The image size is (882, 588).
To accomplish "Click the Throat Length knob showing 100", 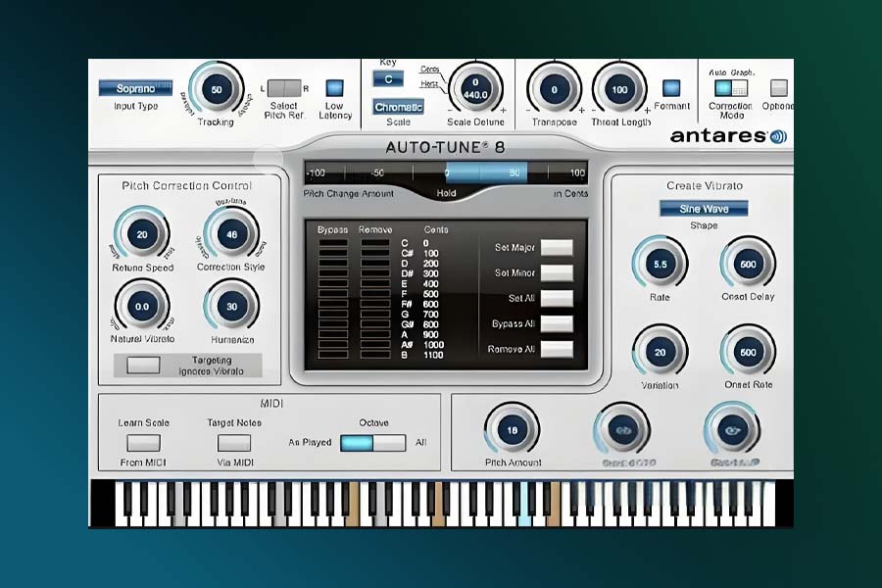I will point(619,90).
